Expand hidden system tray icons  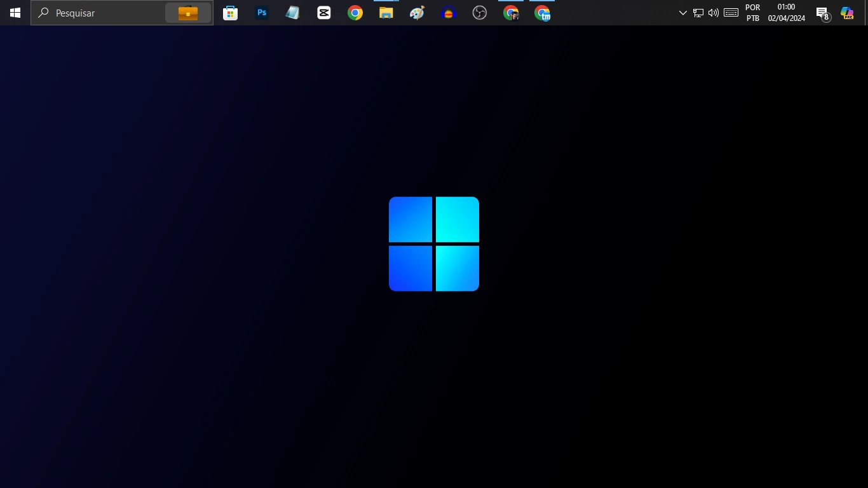(682, 13)
